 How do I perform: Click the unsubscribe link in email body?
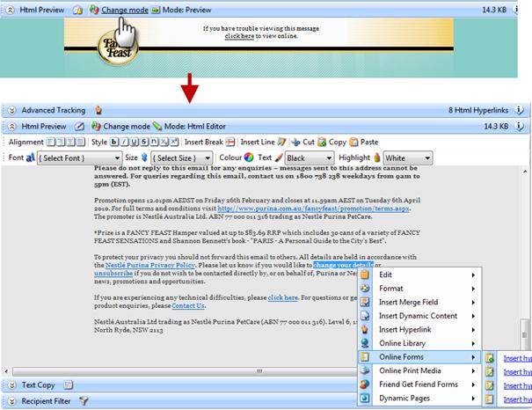[x=113, y=274]
